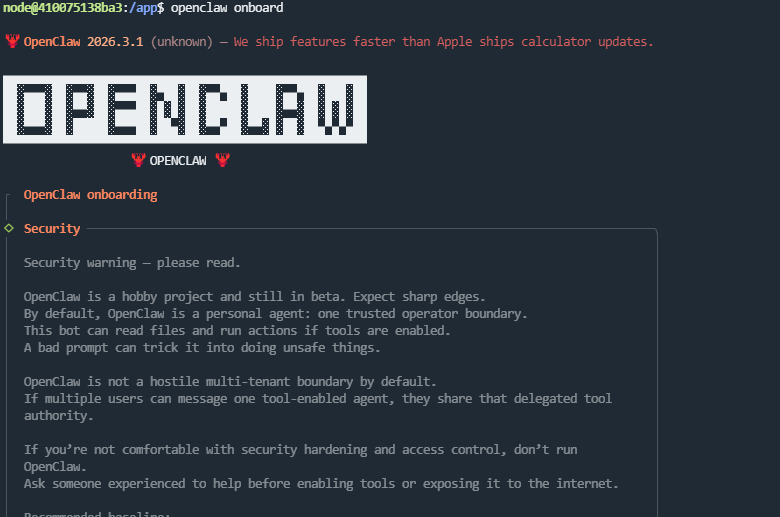Click the shell prompt node@410075138ba3
Viewport: 780px width, 517px height.
[63, 7]
